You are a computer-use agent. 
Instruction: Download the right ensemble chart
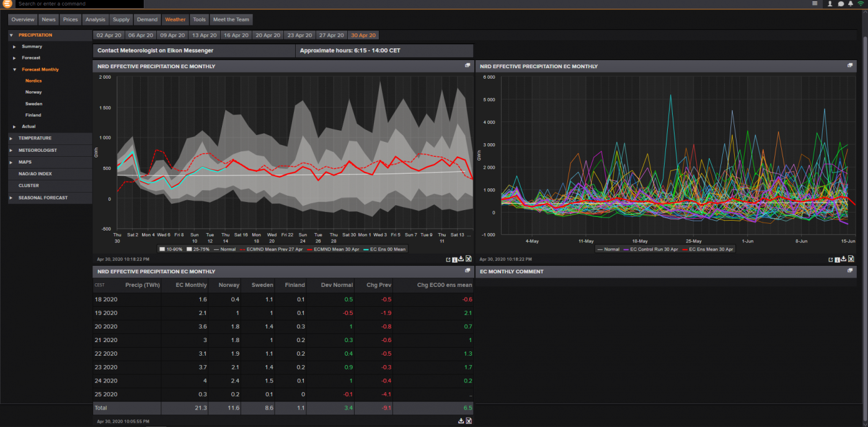(844, 259)
